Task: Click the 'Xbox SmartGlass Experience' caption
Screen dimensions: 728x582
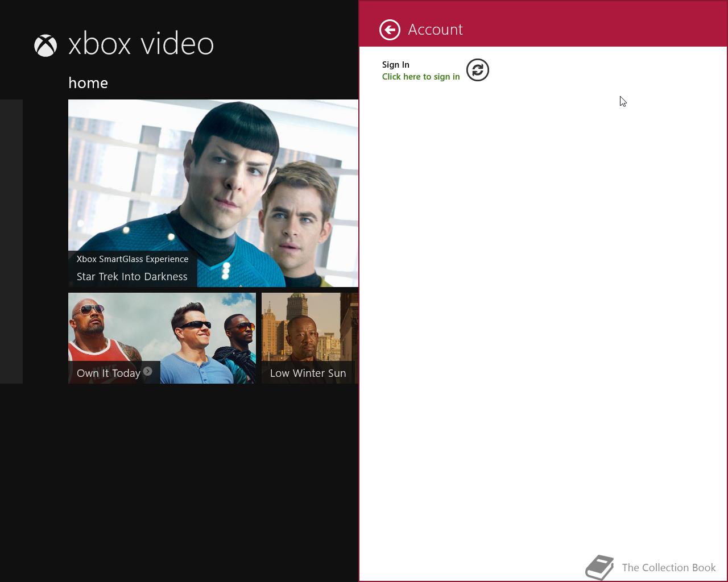Action: point(133,259)
